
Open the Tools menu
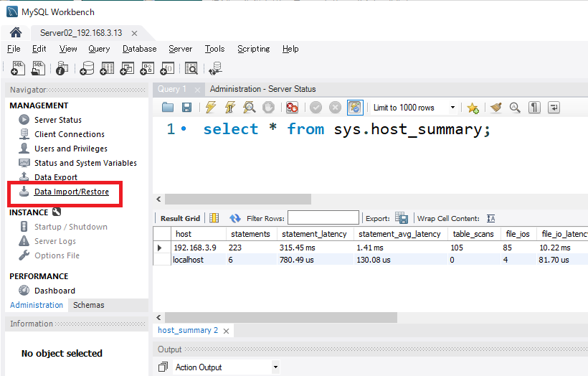point(214,49)
